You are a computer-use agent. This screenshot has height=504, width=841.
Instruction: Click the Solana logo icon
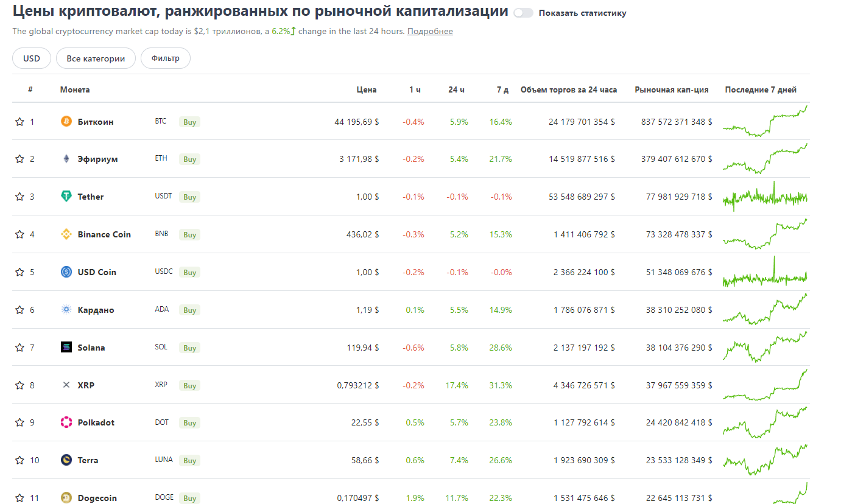pos(66,347)
